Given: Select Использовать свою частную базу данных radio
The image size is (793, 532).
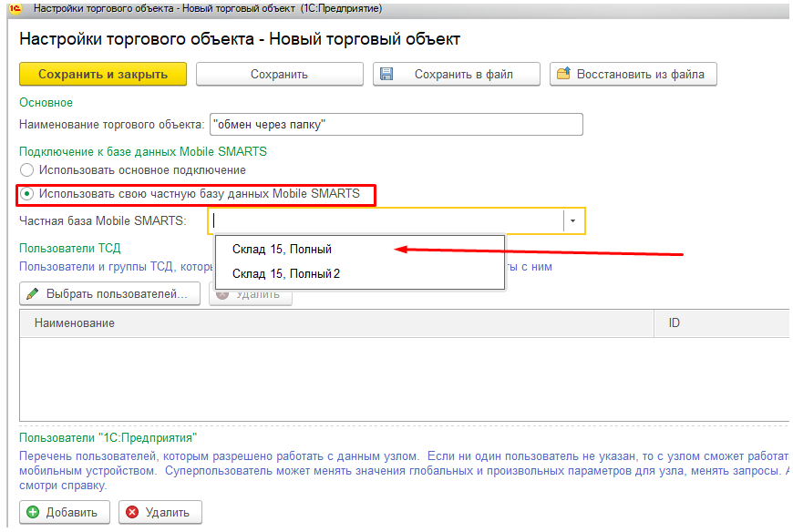Looking at the screenshot, I should tap(26, 194).
